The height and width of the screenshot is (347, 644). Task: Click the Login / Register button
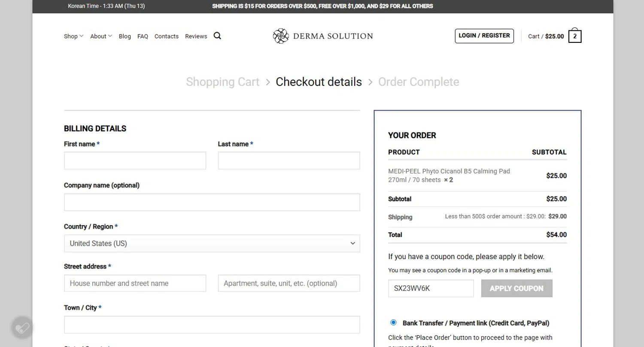click(484, 36)
